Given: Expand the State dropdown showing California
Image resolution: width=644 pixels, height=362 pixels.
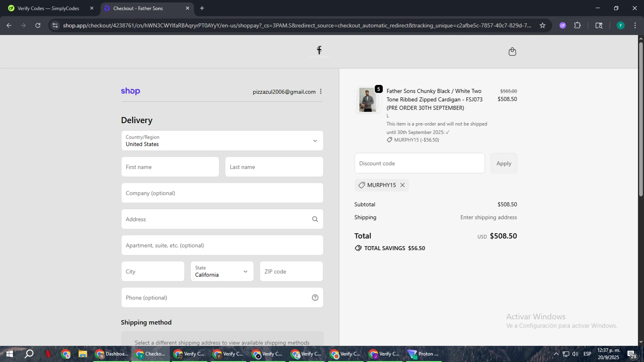Looking at the screenshot, I should point(222,271).
